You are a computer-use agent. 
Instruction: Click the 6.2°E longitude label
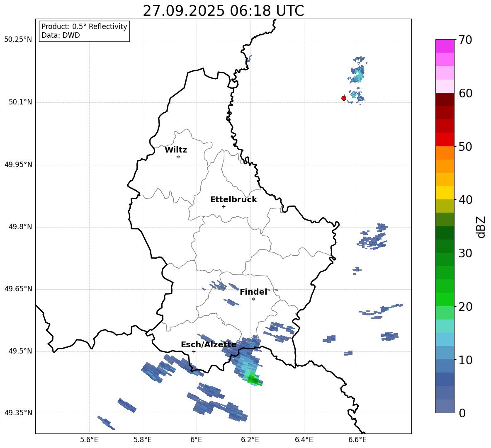point(250,440)
